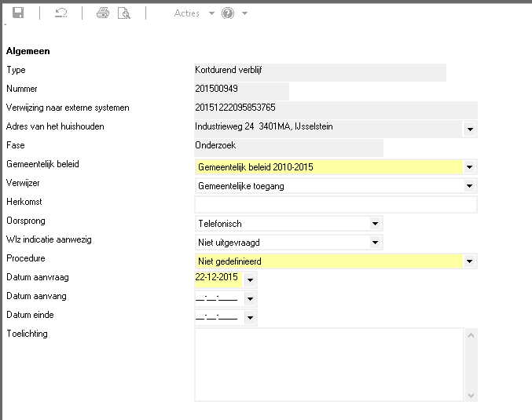This screenshot has width=532, height=420.
Task: Open the Datum aanvang date picker
Action: click(250, 299)
